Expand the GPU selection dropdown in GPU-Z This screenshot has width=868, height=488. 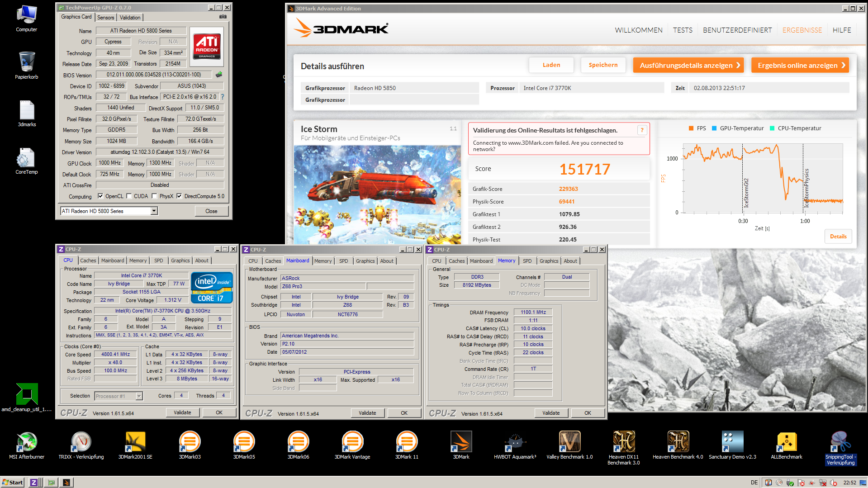pos(154,211)
